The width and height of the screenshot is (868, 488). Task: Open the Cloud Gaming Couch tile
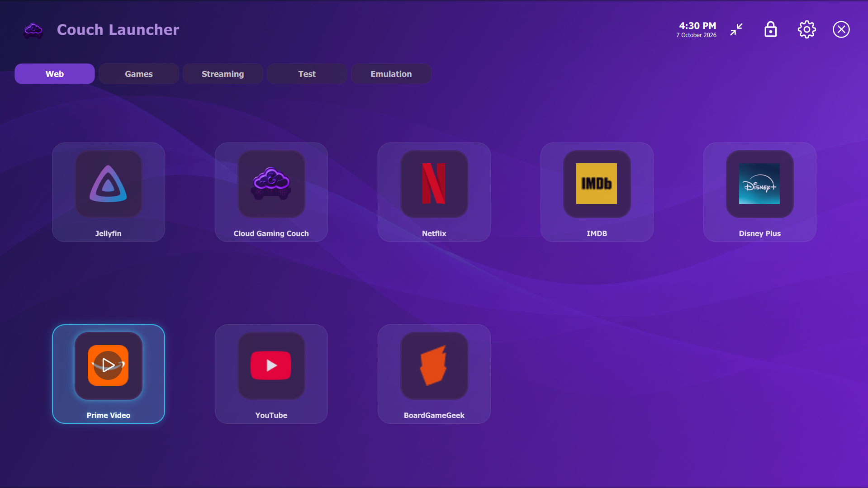click(271, 192)
